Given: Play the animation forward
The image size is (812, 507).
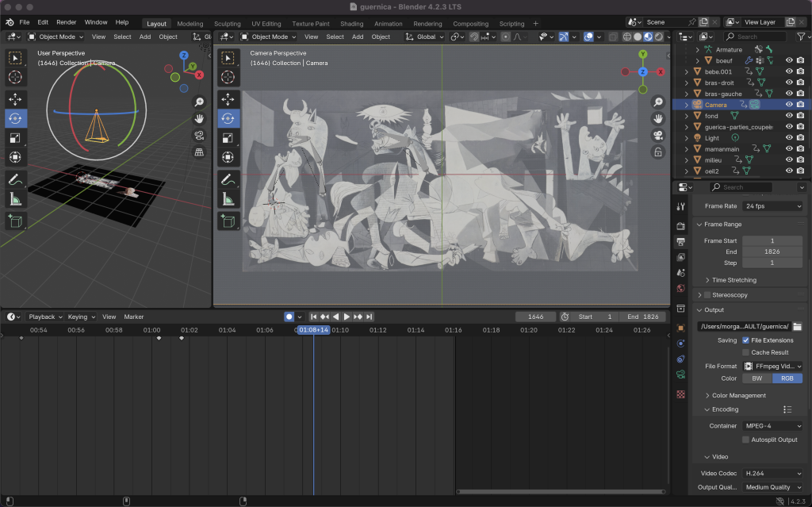Looking at the screenshot, I should [347, 317].
